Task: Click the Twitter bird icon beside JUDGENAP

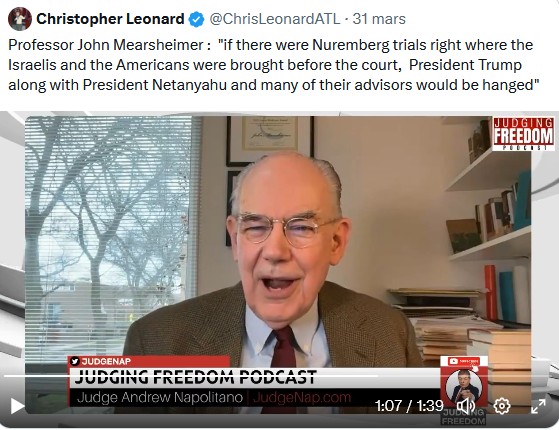Action: click(x=75, y=361)
